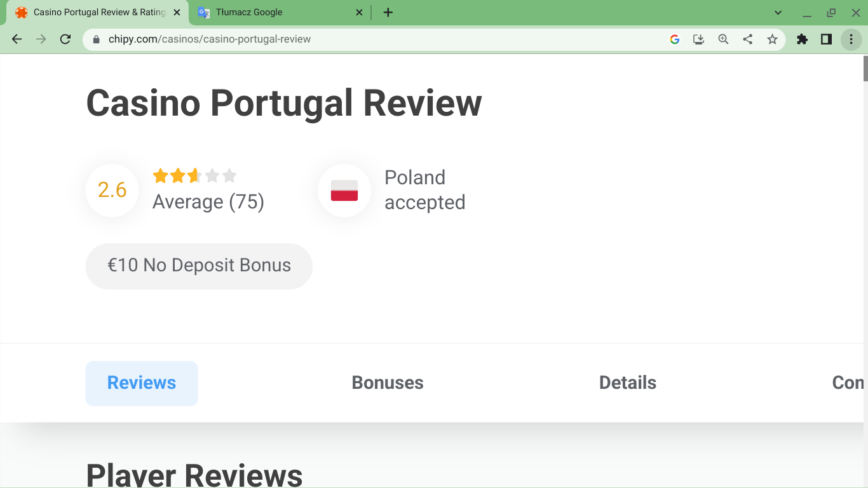Screen dimensions: 868x488
Task: Share this page via share icon
Action: click(748, 39)
